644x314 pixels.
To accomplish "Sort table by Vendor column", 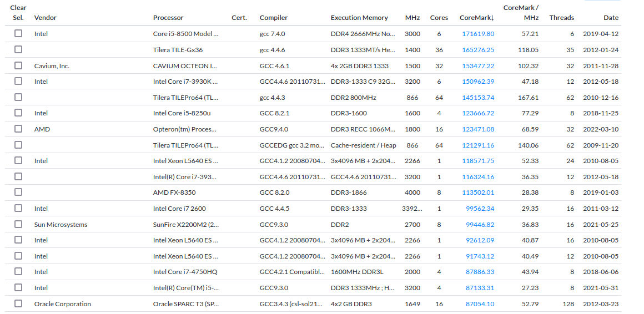I will coord(45,18).
